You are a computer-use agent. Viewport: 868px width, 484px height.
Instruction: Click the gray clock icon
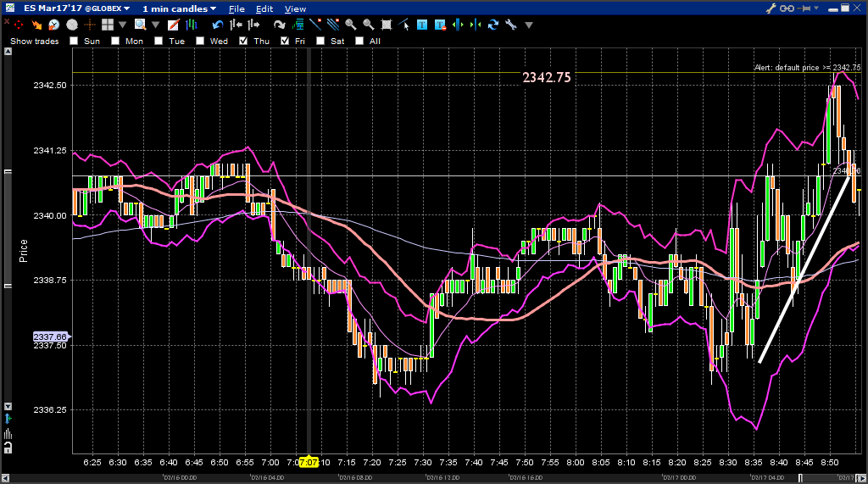pyautogui.click(x=72, y=25)
